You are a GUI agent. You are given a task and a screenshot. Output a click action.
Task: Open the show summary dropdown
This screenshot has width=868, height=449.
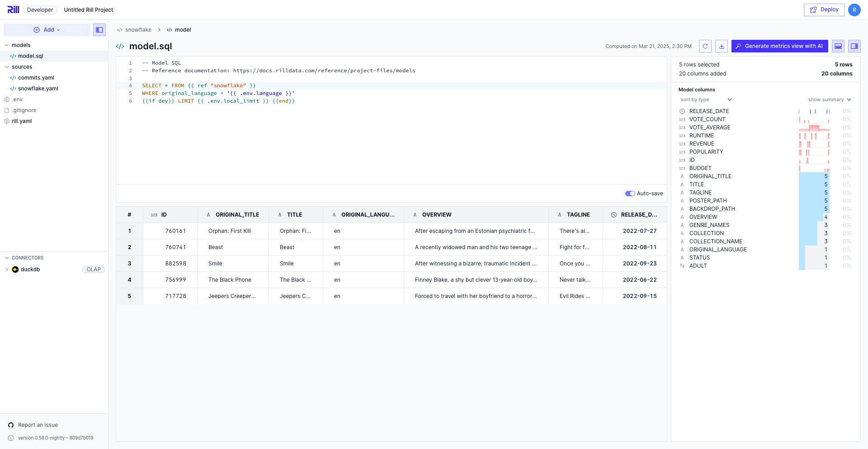[x=829, y=100]
